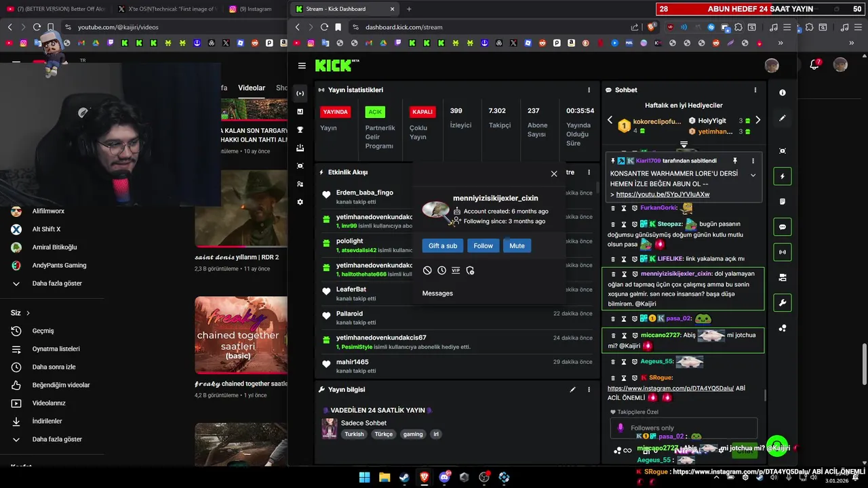Timeout the user via the clock icon

[441, 270]
